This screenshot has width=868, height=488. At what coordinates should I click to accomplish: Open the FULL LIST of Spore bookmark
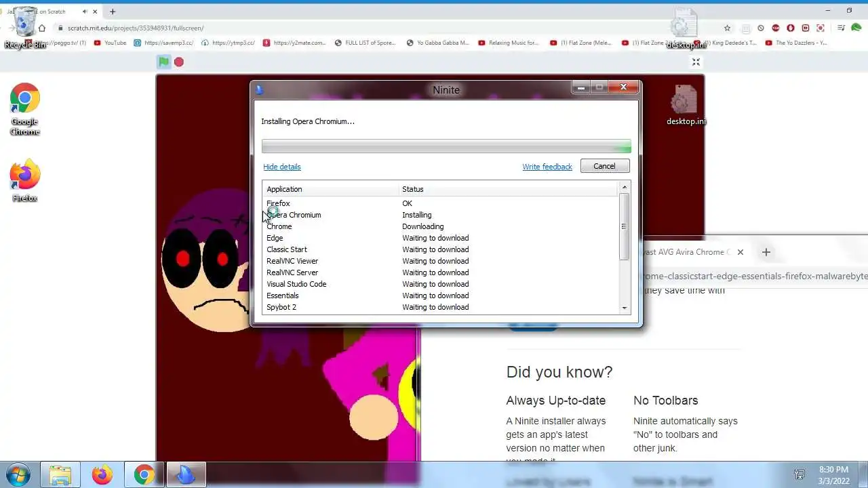coord(365,43)
